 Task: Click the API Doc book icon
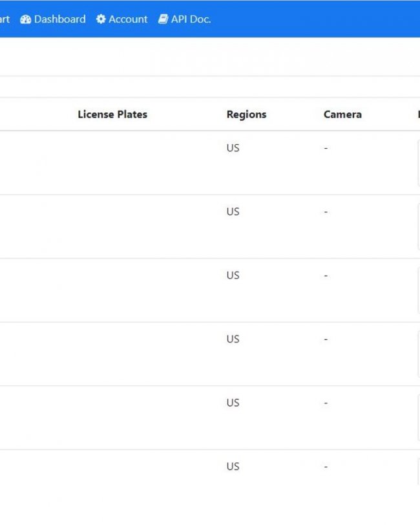click(x=163, y=19)
